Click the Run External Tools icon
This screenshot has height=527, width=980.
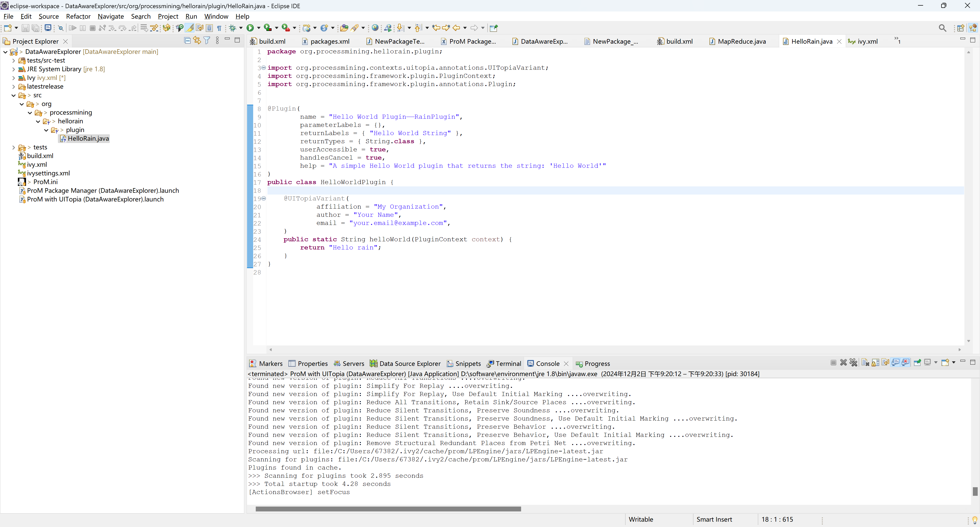pyautogui.click(x=285, y=28)
